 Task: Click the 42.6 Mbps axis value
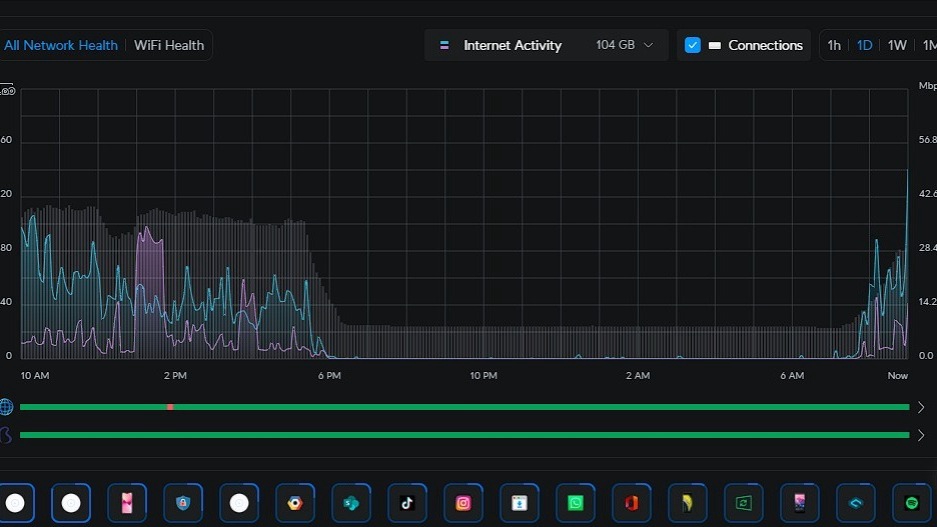point(927,194)
